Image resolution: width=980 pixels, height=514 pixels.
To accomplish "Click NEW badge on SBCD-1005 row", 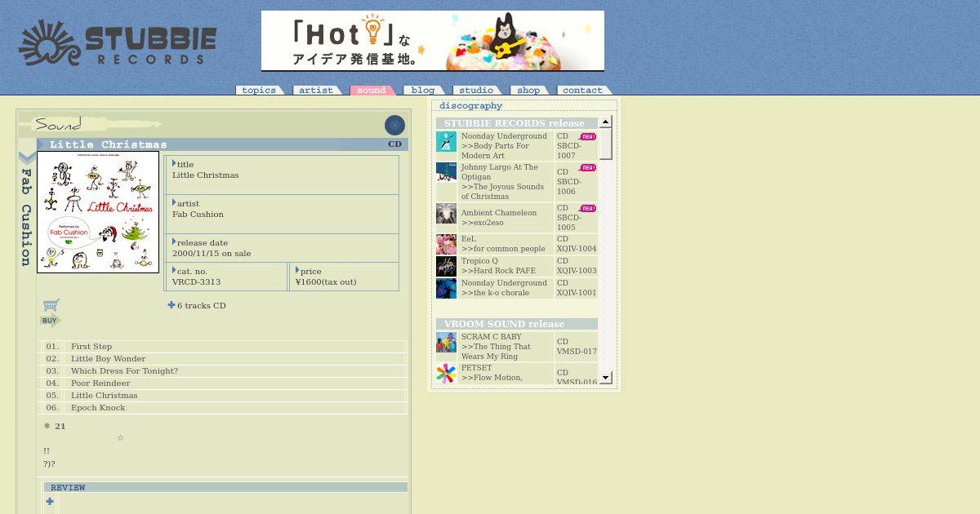I will click(588, 209).
